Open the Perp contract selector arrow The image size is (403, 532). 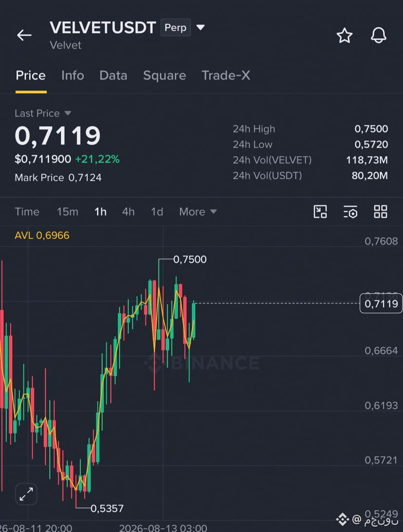(x=201, y=27)
